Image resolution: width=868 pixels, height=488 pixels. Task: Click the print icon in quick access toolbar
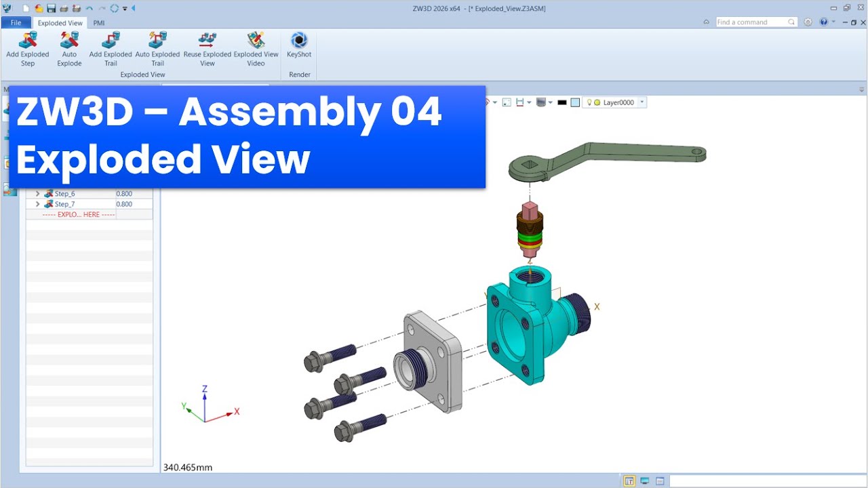coord(64,8)
